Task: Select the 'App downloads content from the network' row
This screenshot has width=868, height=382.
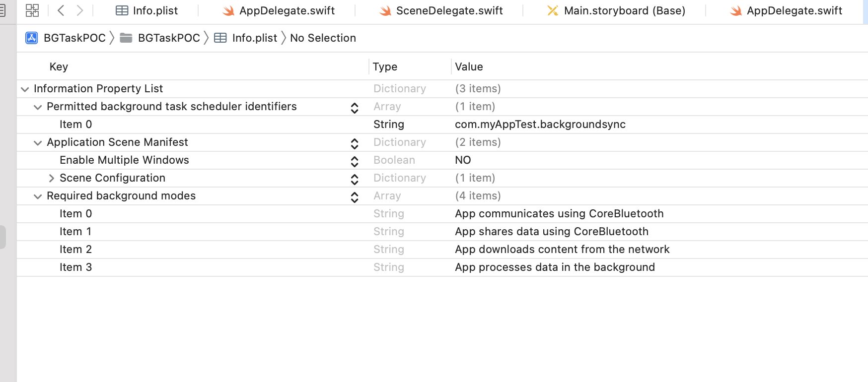Action: point(562,250)
